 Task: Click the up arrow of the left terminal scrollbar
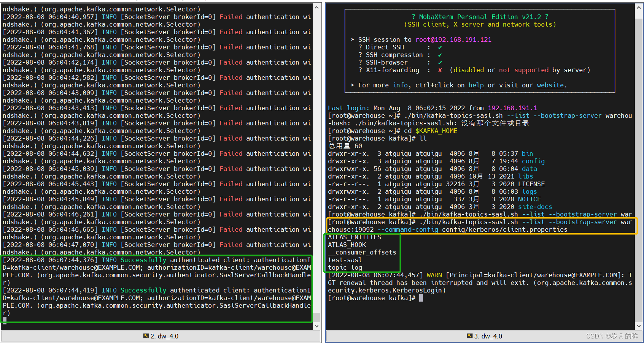(x=316, y=7)
